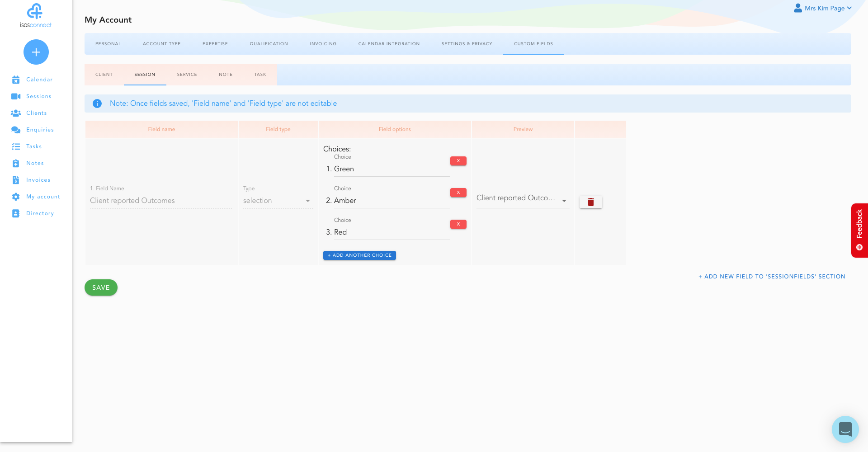Select the Sessions icon in the sidebar
This screenshot has width=868, height=452.
16,96
